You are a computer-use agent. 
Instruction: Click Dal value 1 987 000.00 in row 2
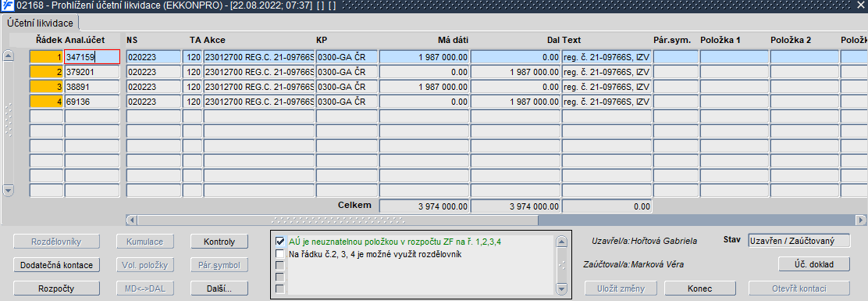click(516, 71)
